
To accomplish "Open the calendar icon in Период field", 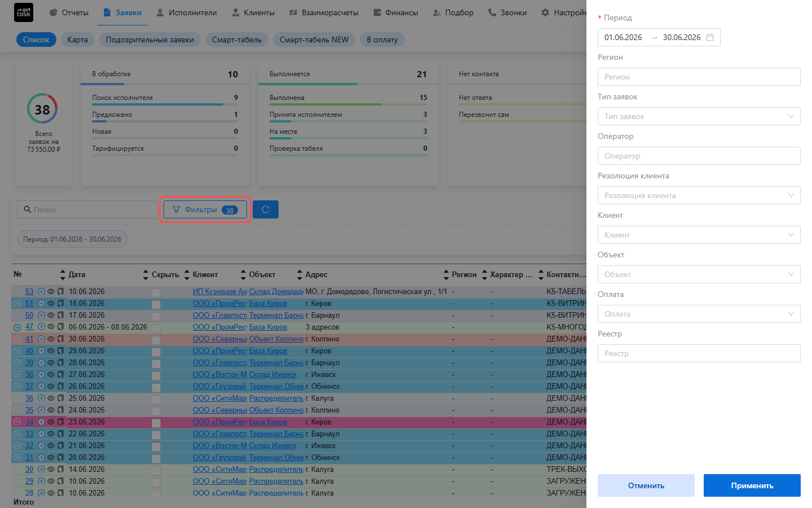I will [710, 37].
